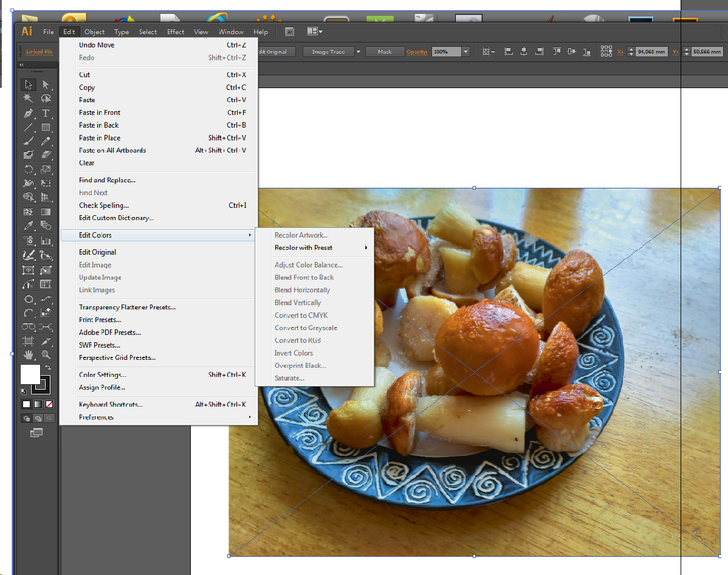Select the Blend tool

tap(46, 226)
